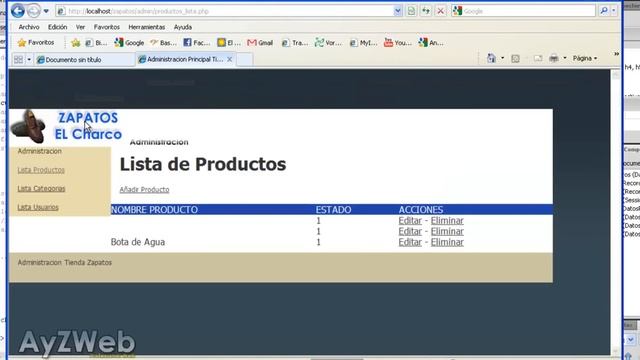Screen dimensions: 640x360
Task: Open the Ver menu
Action: pos(80,27)
